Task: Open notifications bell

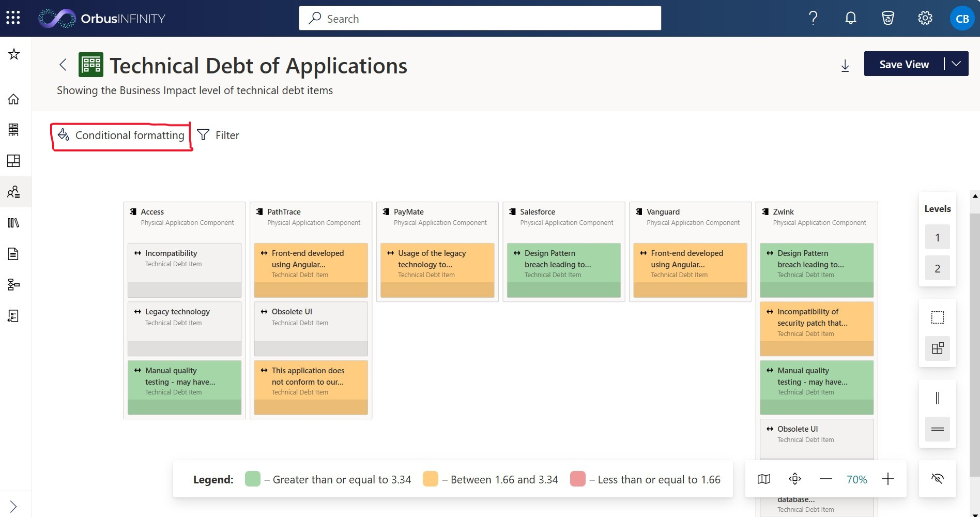Action: click(x=850, y=18)
